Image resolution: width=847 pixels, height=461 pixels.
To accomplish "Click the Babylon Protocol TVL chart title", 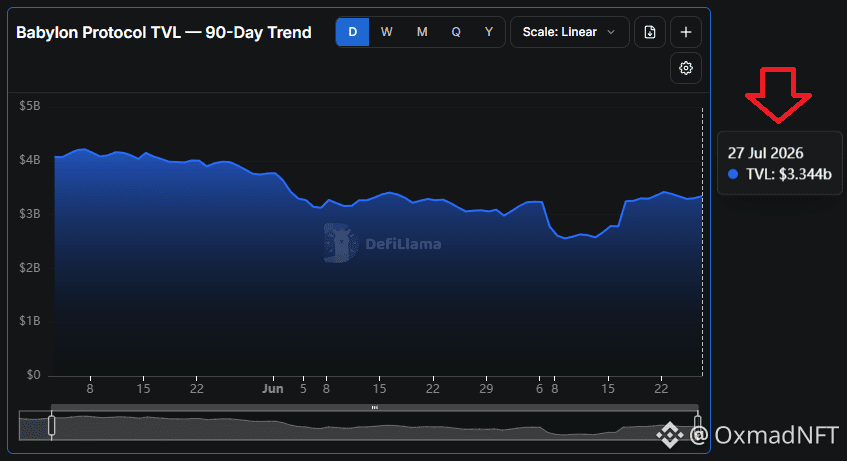I will point(164,32).
